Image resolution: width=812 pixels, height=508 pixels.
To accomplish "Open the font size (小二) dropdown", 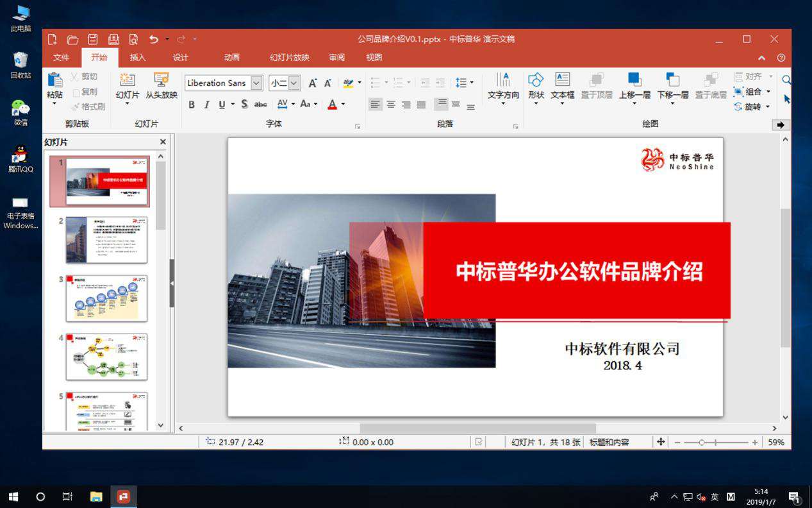I will click(x=294, y=83).
